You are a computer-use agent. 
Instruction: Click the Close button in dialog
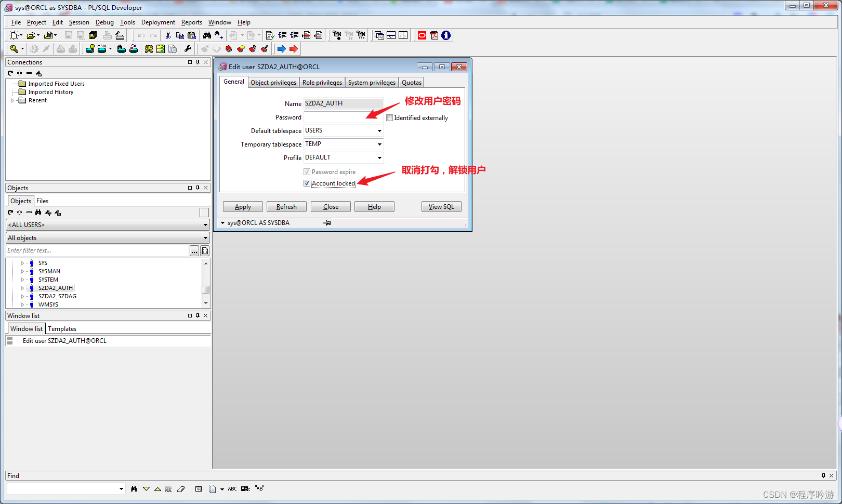pos(331,207)
